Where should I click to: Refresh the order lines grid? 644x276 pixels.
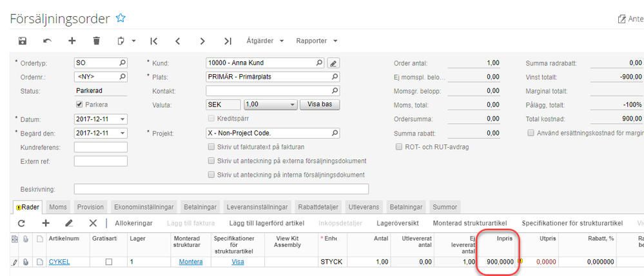pyautogui.click(x=21, y=223)
